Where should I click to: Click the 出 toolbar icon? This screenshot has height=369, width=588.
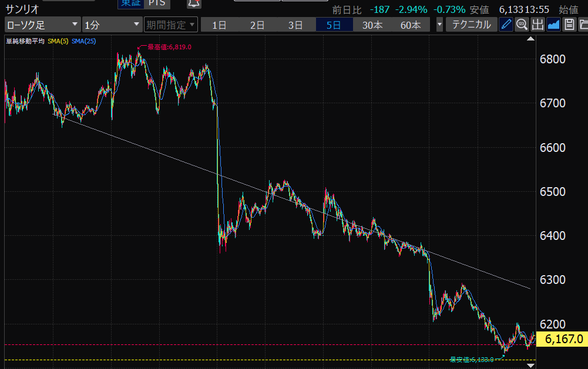coord(537,25)
